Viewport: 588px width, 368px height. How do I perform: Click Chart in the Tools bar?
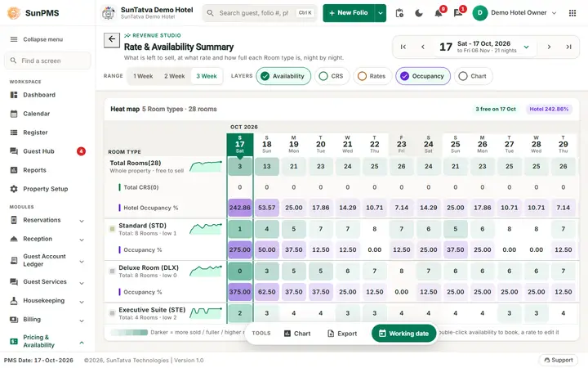[x=297, y=334]
